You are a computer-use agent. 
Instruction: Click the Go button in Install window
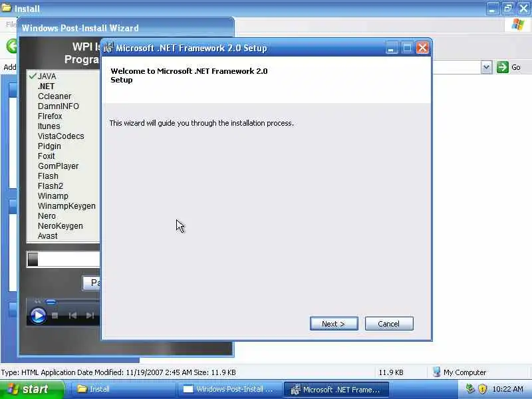tap(509, 67)
